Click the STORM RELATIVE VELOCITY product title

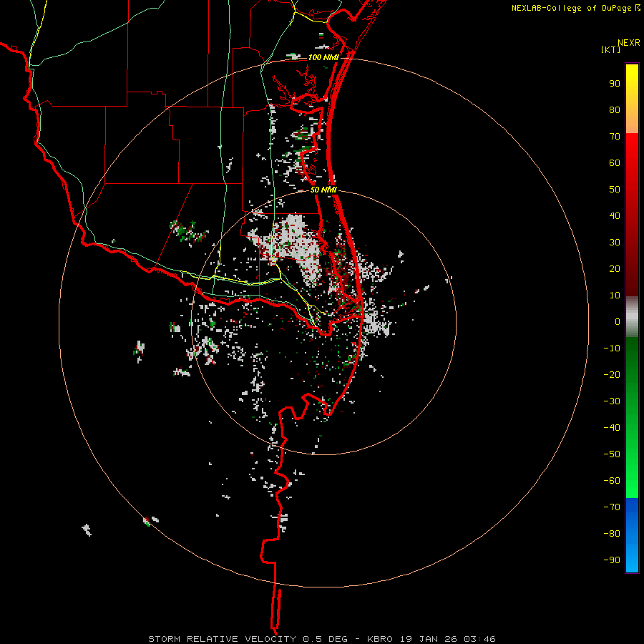(x=222, y=639)
